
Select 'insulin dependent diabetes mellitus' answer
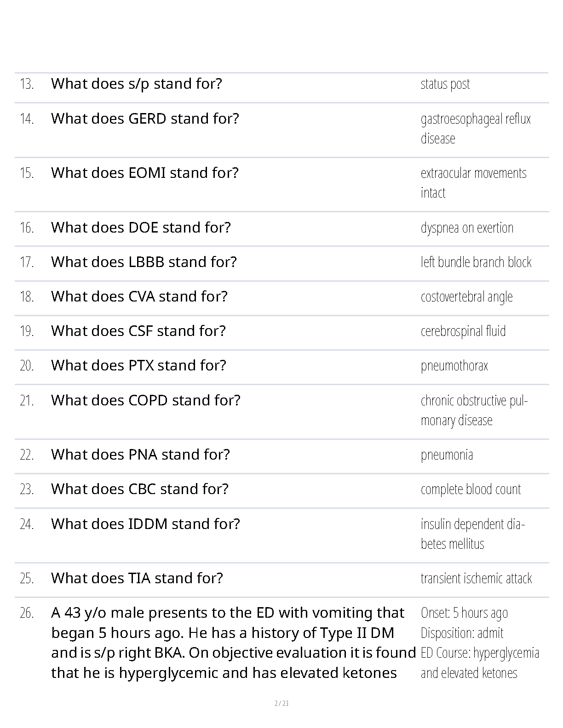(x=473, y=534)
